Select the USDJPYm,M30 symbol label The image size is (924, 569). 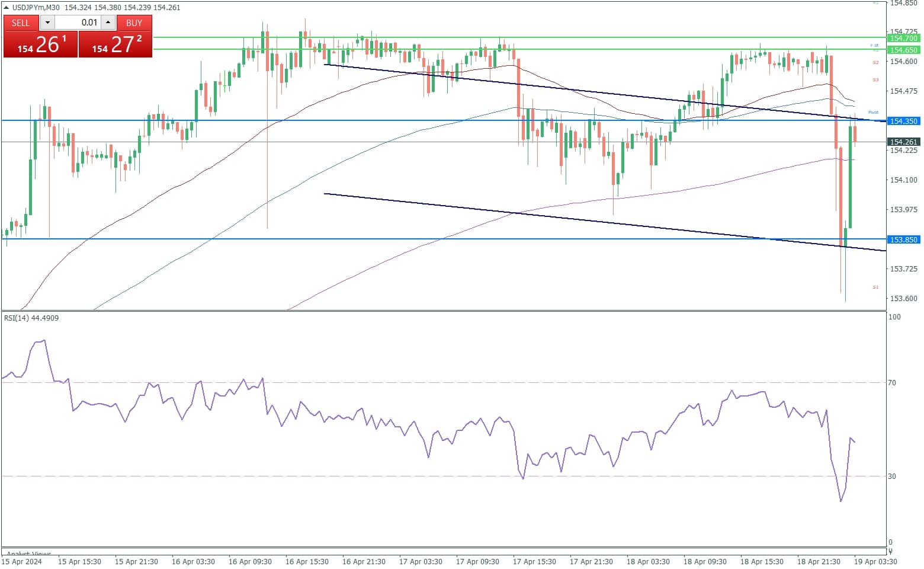click(x=36, y=7)
